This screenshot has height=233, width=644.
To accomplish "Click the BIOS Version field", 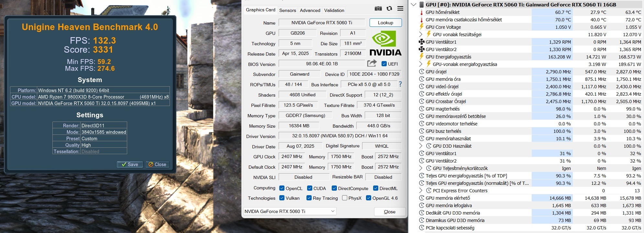I will pyautogui.click(x=322, y=64).
